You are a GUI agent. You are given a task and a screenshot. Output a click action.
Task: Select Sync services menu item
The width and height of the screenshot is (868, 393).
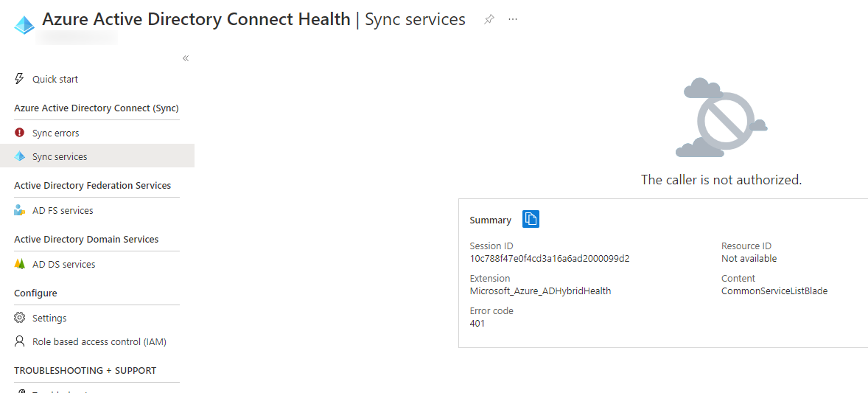[97, 156]
